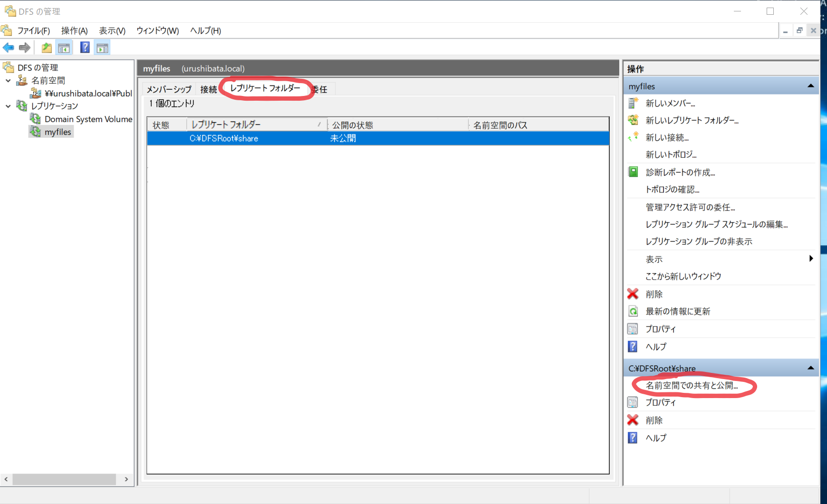Click the red 削除 icon under myfiles actions

tap(633, 294)
